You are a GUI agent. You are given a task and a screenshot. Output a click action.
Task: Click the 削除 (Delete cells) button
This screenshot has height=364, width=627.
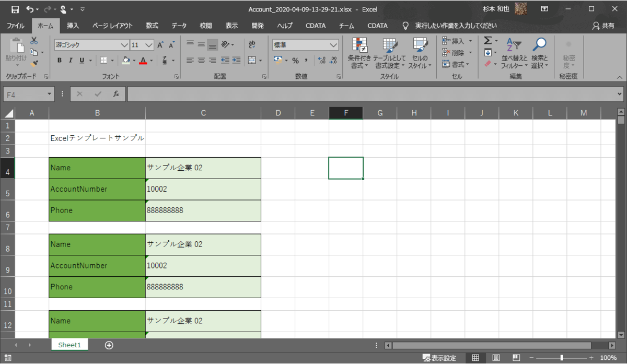457,52
